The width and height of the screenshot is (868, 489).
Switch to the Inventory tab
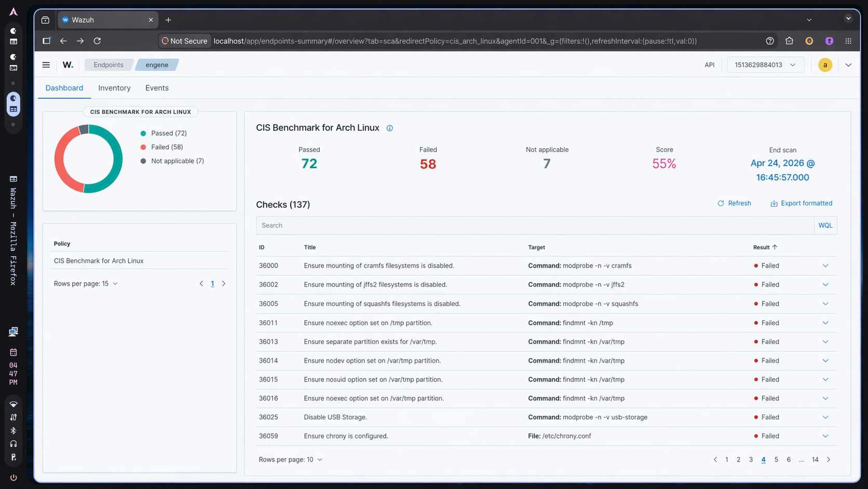114,88
